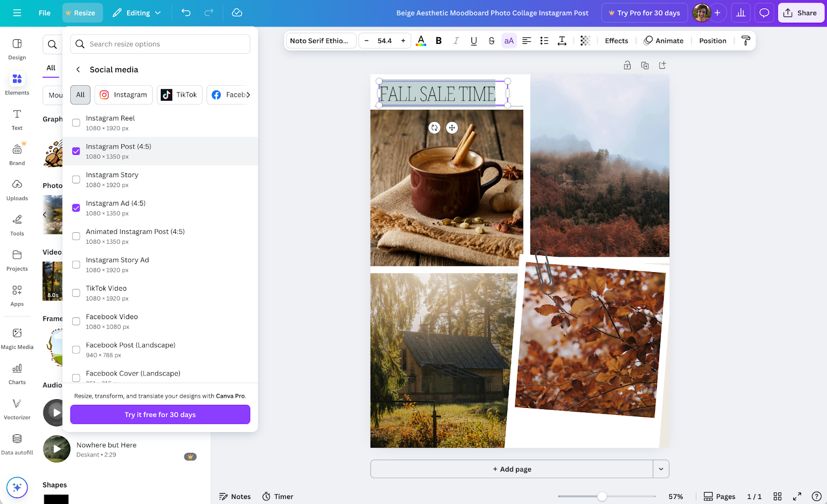Open the File menu

44,12
